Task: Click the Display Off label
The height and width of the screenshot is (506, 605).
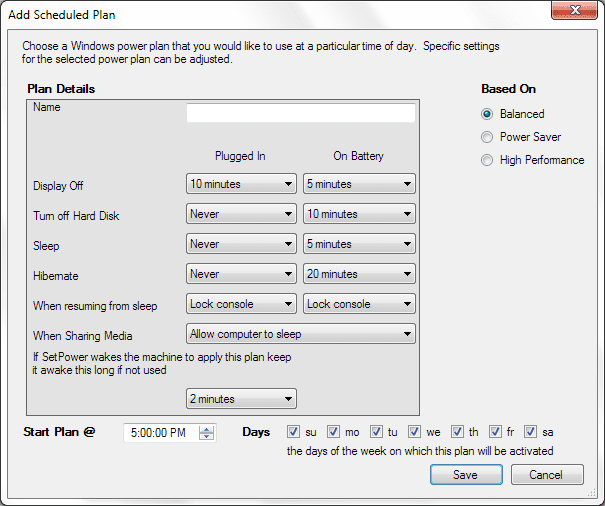Action: pyautogui.click(x=58, y=186)
